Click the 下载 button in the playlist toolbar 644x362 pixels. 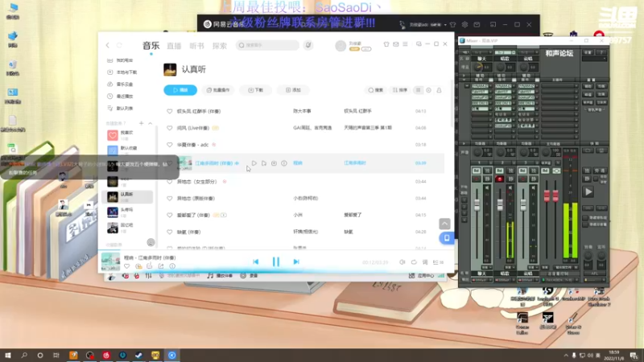tap(255, 90)
